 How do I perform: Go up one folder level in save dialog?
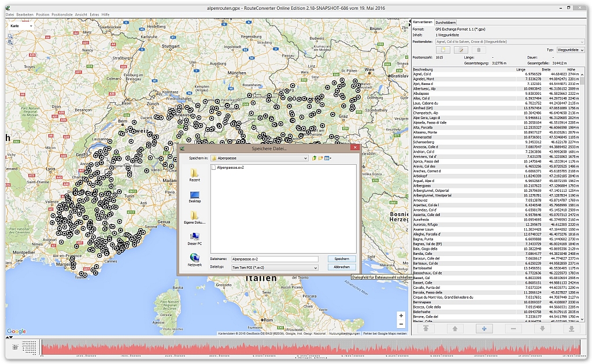313,158
